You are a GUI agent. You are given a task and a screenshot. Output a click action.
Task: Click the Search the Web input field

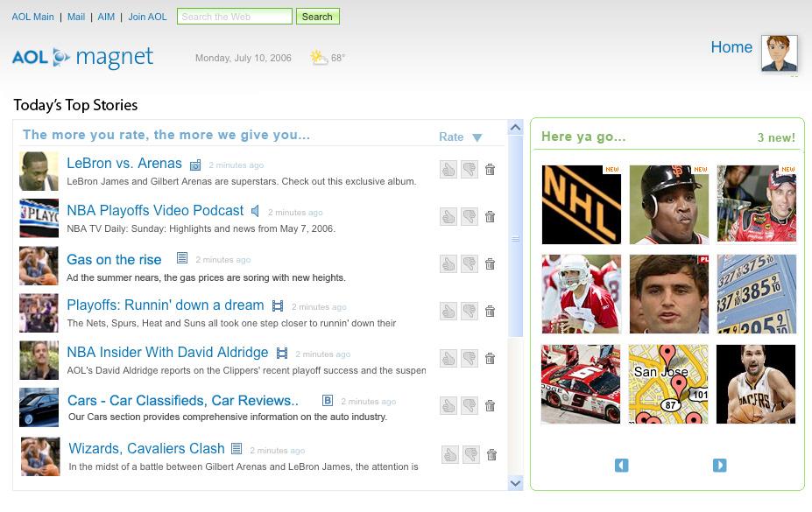tap(235, 17)
